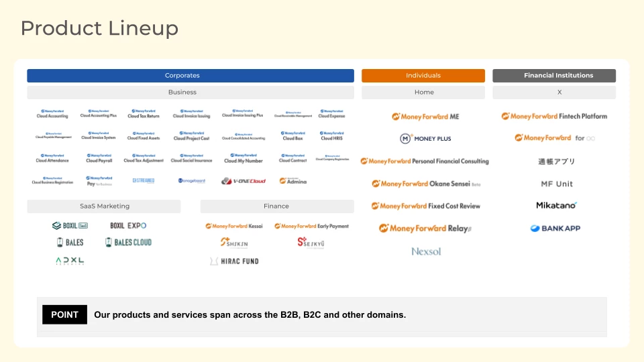Viewport: 644px width, 362px height.
Task: Click the SEIKYU logo
Action: [x=311, y=243]
